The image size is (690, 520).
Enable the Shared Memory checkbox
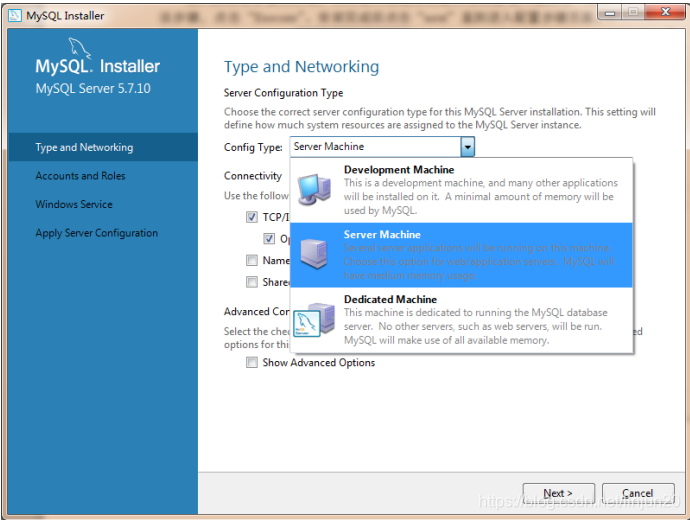tap(252, 282)
